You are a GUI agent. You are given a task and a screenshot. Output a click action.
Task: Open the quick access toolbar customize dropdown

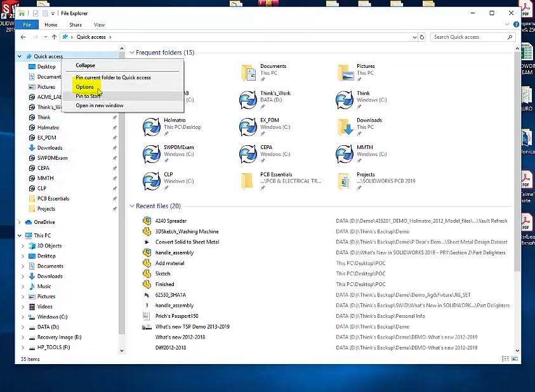(x=53, y=13)
